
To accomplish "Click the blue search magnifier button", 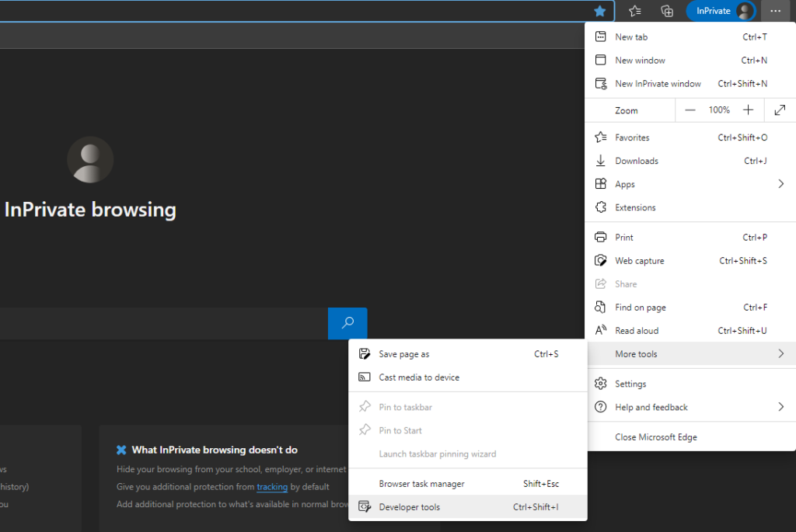I will (347, 323).
